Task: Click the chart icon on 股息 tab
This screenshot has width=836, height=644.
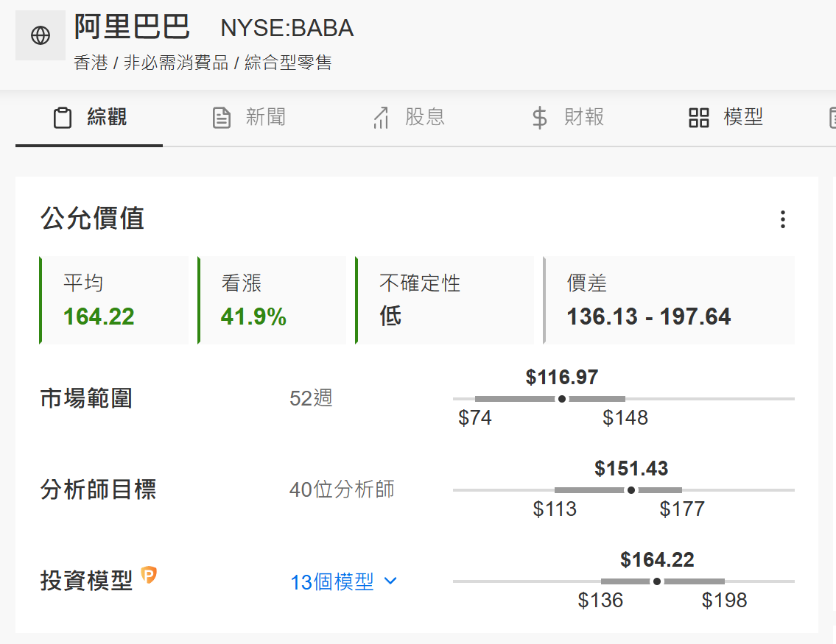Action: pyautogui.click(x=382, y=118)
